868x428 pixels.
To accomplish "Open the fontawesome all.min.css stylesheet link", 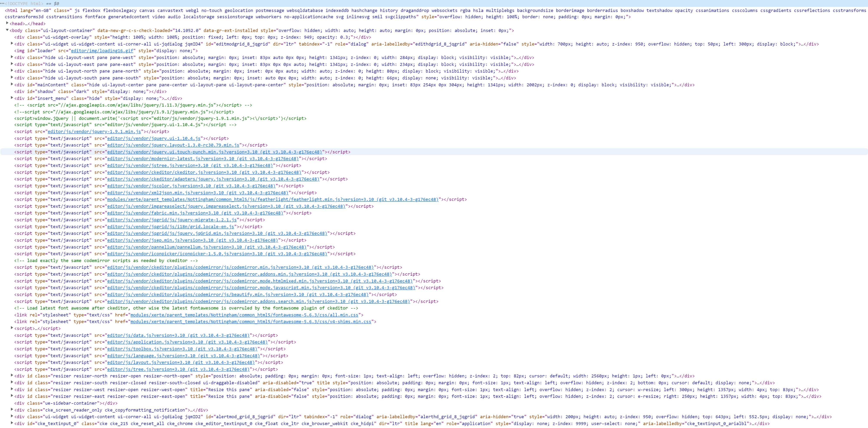I will pyautogui.click(x=244, y=315).
